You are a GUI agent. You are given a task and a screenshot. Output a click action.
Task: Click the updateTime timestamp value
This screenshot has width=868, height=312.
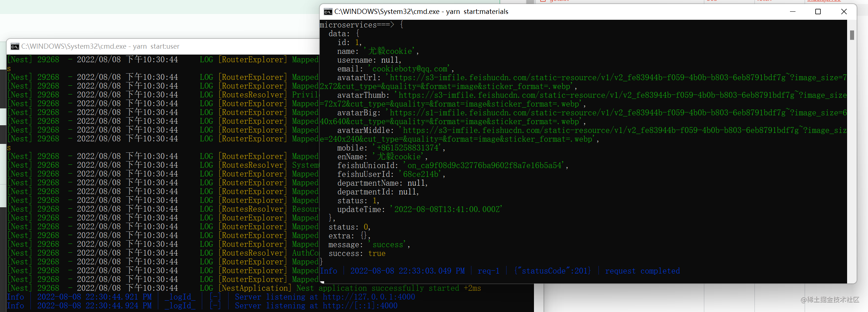click(x=446, y=209)
